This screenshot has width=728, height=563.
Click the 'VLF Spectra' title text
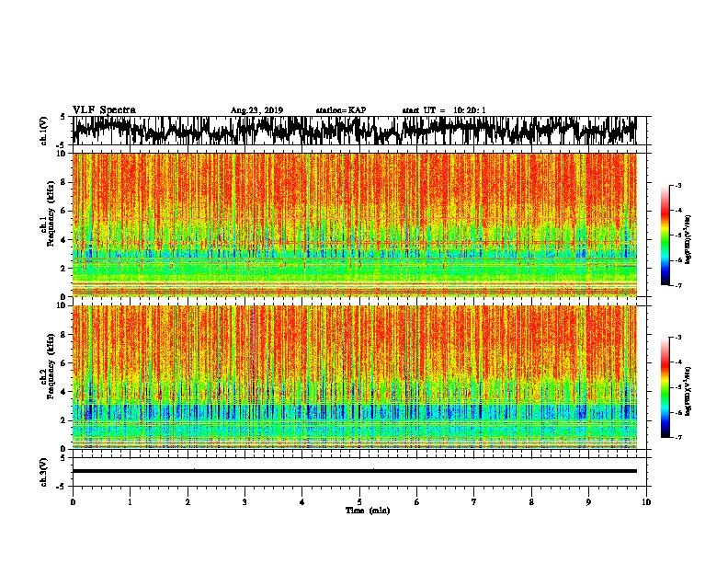coord(104,110)
